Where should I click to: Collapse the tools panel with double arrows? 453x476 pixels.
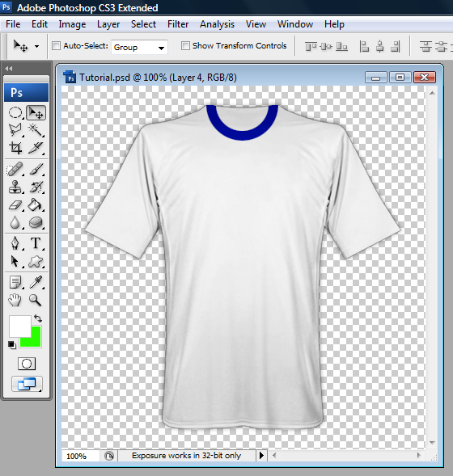click(x=9, y=69)
